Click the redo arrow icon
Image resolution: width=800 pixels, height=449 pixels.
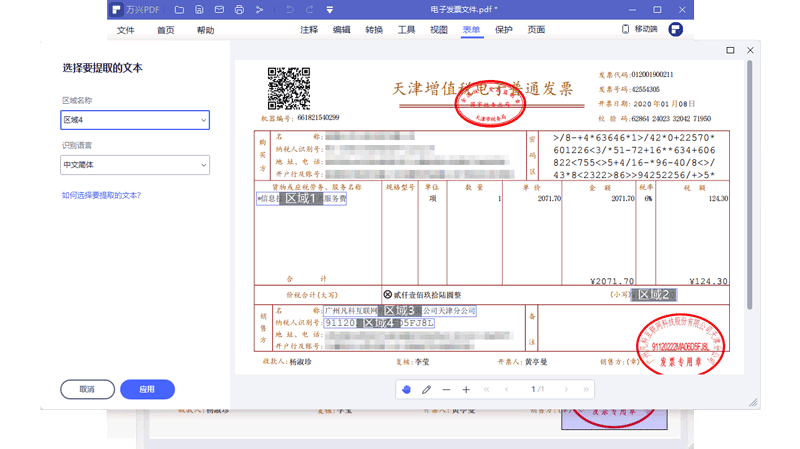pos(310,10)
